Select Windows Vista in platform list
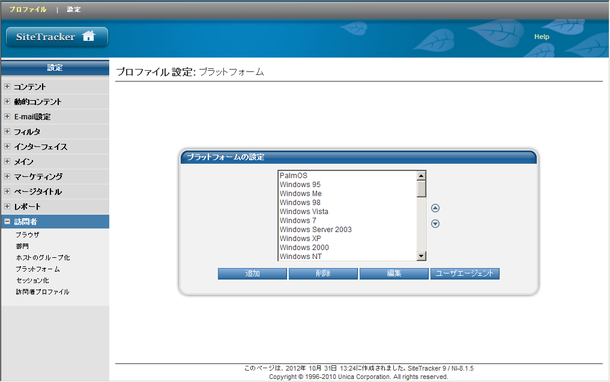Viewport: 610px width, 382px height. click(x=304, y=212)
